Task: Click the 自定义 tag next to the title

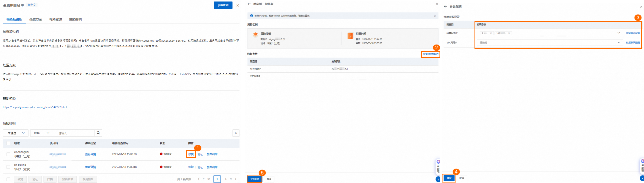Action: [x=31, y=5]
